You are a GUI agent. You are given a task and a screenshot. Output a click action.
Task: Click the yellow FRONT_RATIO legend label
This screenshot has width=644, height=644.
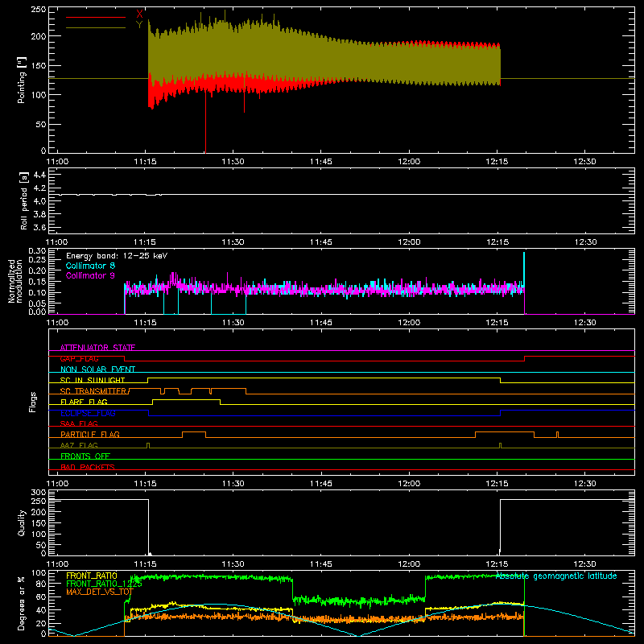(x=92, y=576)
